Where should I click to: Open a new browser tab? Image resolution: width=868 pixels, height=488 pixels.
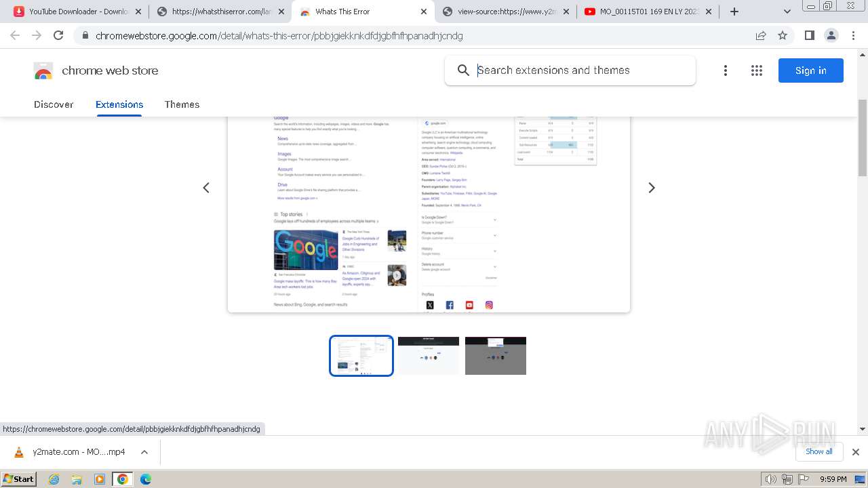(734, 12)
